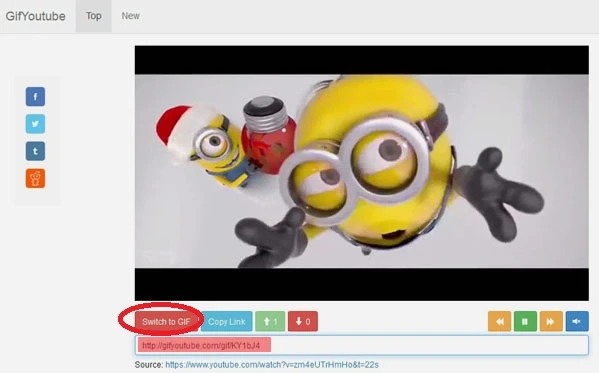The height and width of the screenshot is (373, 599).
Task: Pause playback with the green button
Action: click(x=525, y=321)
